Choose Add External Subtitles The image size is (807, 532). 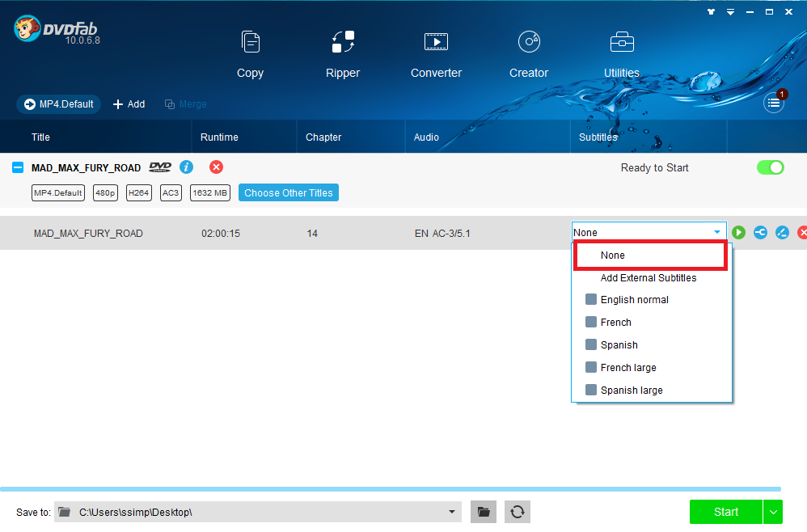(648, 278)
